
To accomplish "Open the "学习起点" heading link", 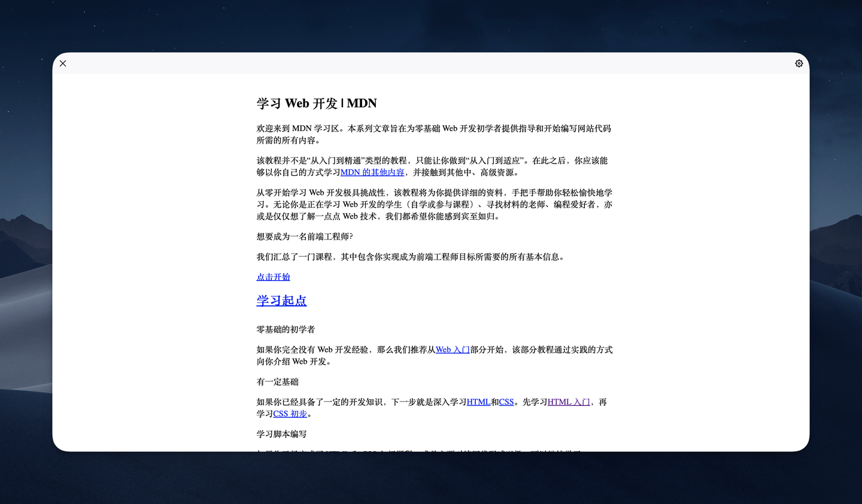I will [x=281, y=300].
